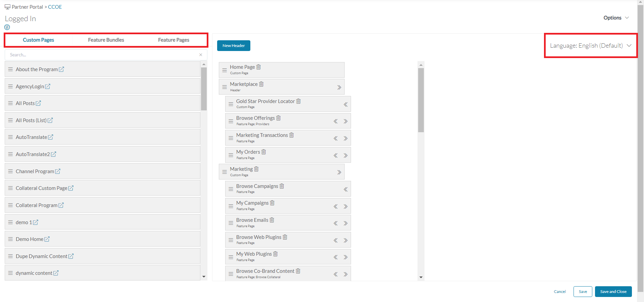This screenshot has height=302, width=644.
Task: Outdent the Gold Star Provider Locator page
Action: pyautogui.click(x=346, y=104)
